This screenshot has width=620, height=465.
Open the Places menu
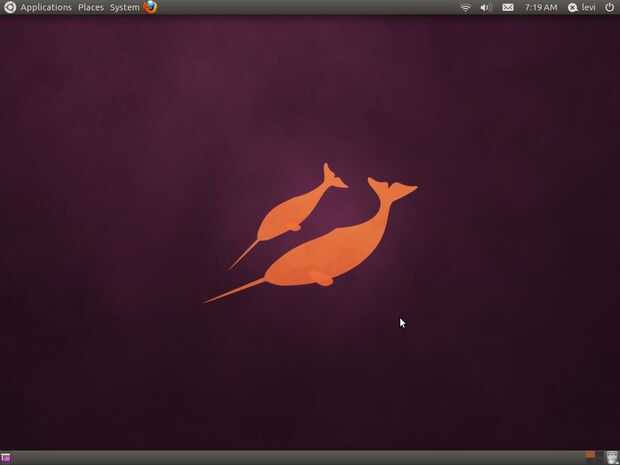[x=91, y=8]
